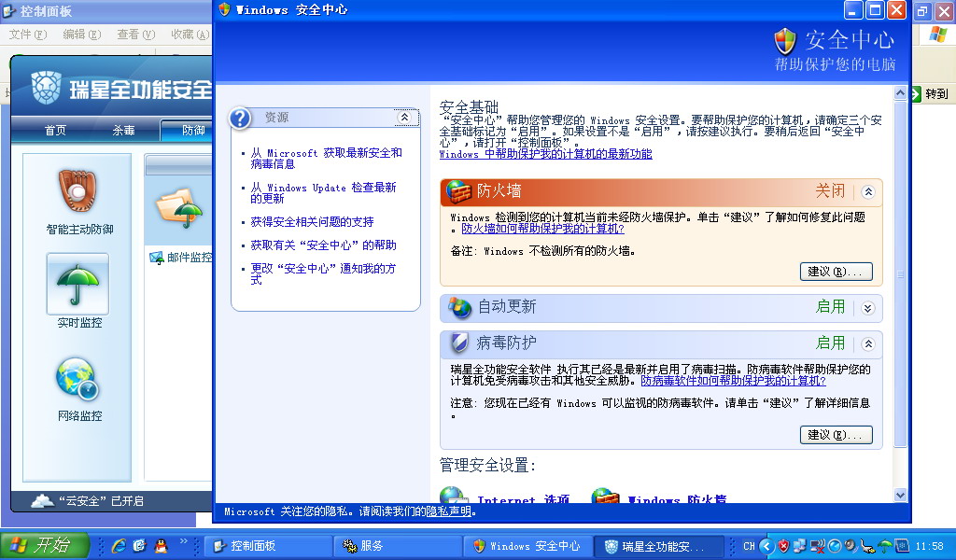Viewport: 956px width, 560px height.
Task: Click the 自动更新 Windows globe icon
Action: [x=459, y=307]
